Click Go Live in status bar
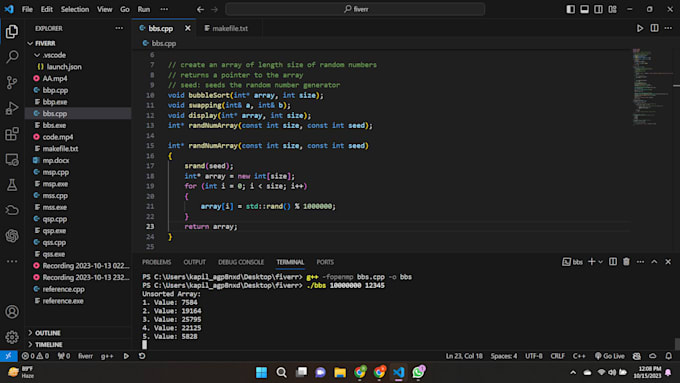This screenshot has width=680, height=383. (609, 356)
